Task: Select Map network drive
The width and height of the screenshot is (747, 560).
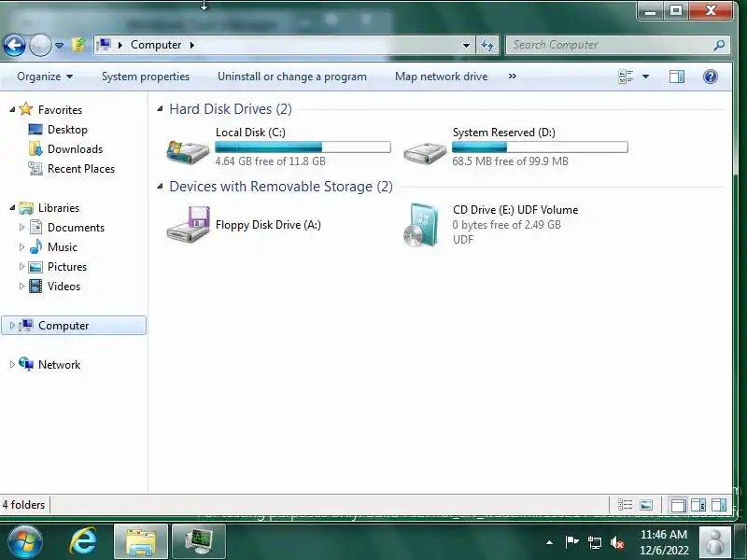Action: pyautogui.click(x=441, y=77)
